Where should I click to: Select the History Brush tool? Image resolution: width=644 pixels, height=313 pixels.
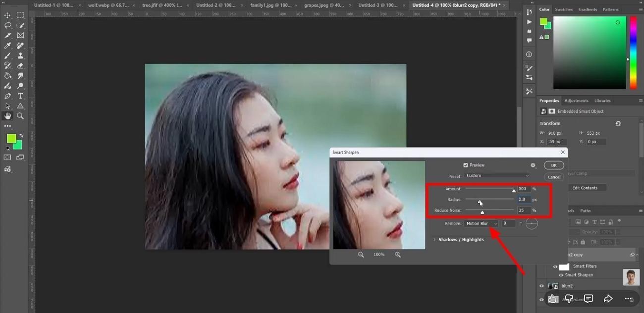(x=8, y=65)
